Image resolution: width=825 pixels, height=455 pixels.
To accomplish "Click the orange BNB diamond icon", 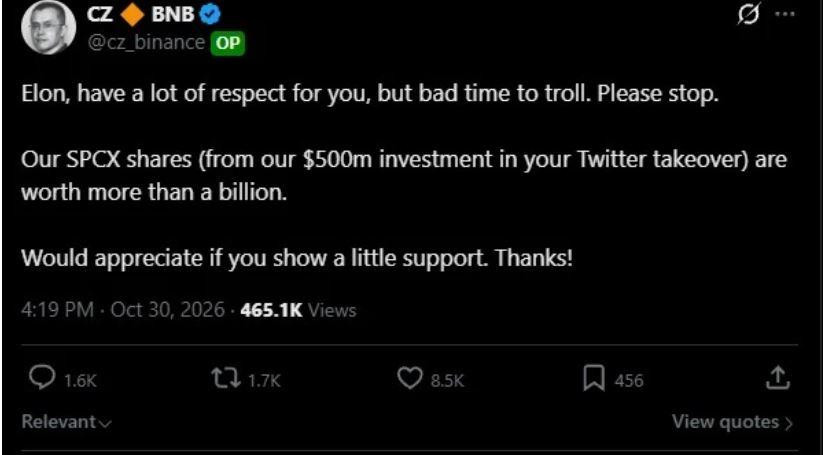I will 132,15.
